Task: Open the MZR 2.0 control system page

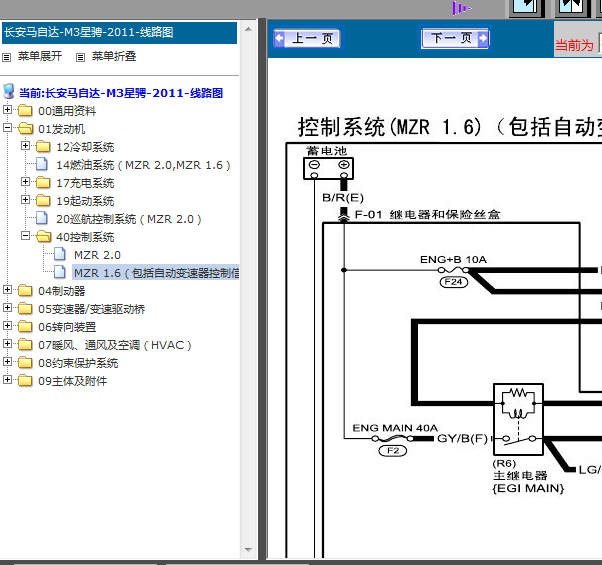Action: (x=97, y=255)
